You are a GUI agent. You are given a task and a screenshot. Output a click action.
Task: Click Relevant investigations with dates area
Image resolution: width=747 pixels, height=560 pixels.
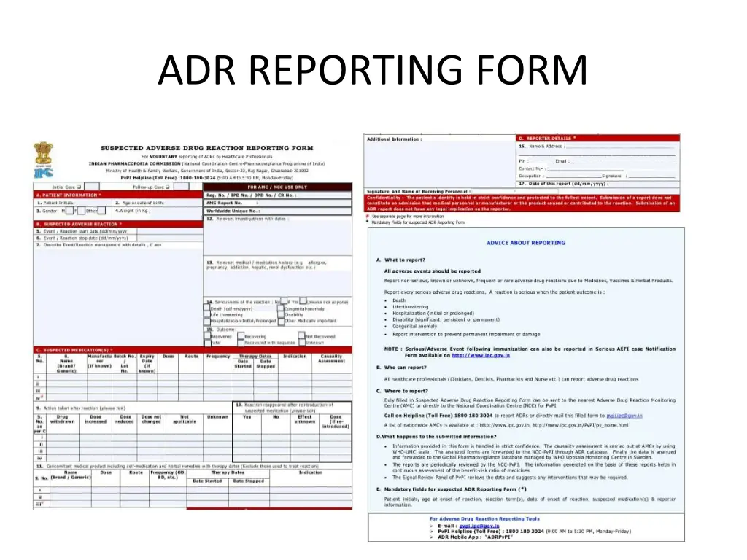pyautogui.click(x=278, y=236)
